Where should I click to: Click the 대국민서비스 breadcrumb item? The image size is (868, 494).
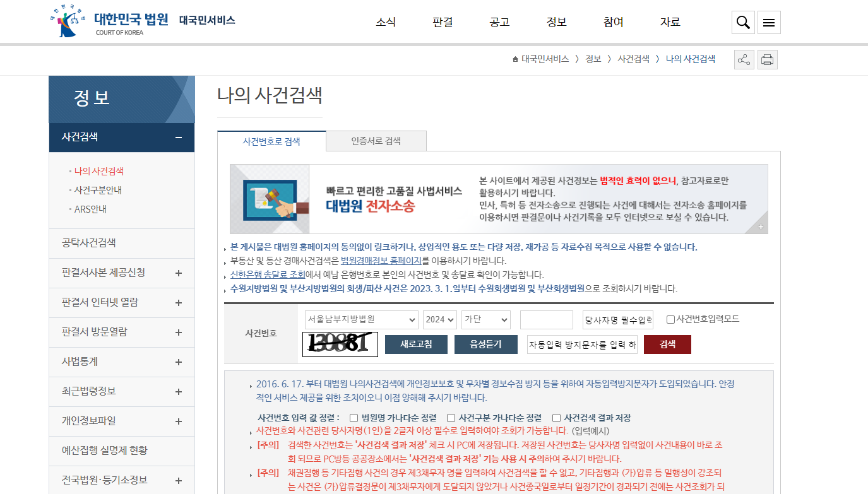tap(545, 59)
